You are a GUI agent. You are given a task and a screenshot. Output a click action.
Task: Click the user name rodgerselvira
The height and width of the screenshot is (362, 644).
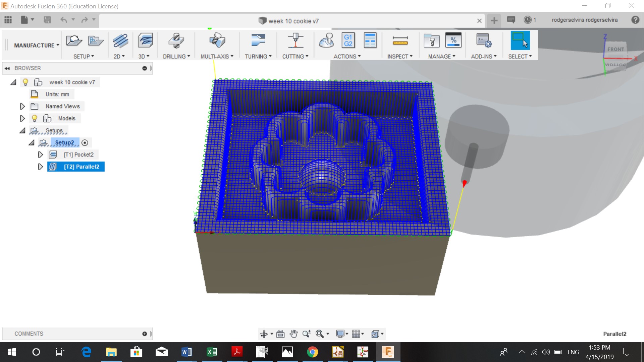[x=584, y=20]
